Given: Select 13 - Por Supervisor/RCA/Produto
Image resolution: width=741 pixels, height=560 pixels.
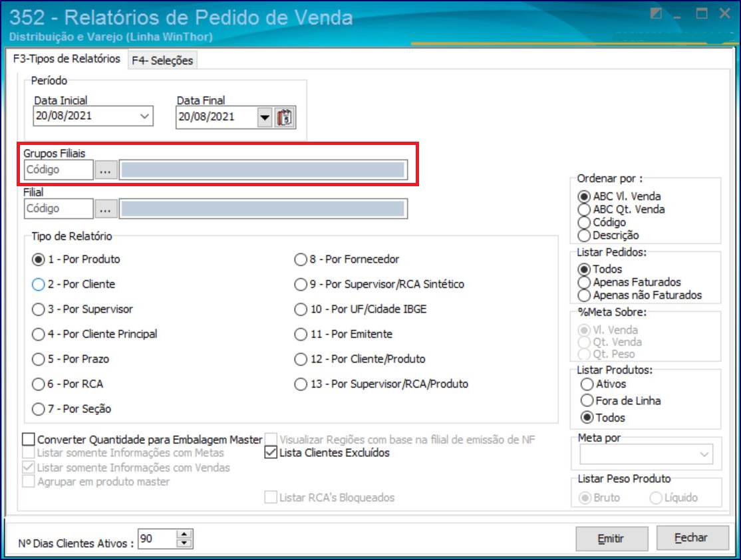Looking at the screenshot, I should pyautogui.click(x=381, y=384).
